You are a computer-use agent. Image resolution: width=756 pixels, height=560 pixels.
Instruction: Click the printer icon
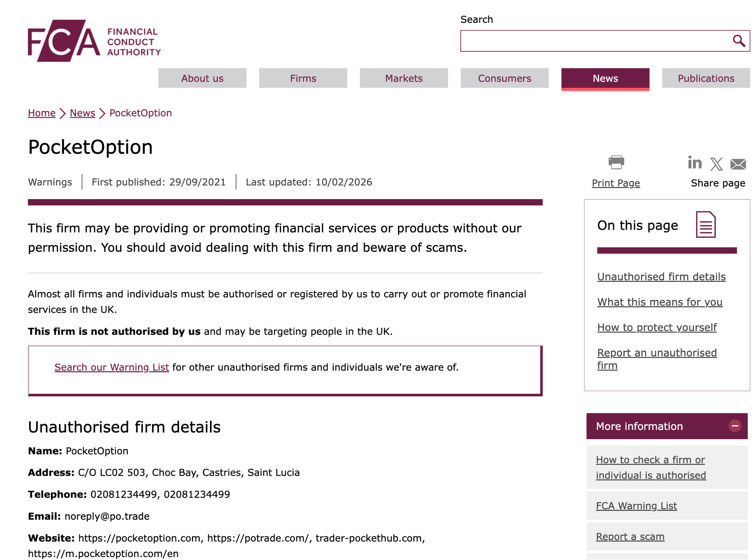616,162
